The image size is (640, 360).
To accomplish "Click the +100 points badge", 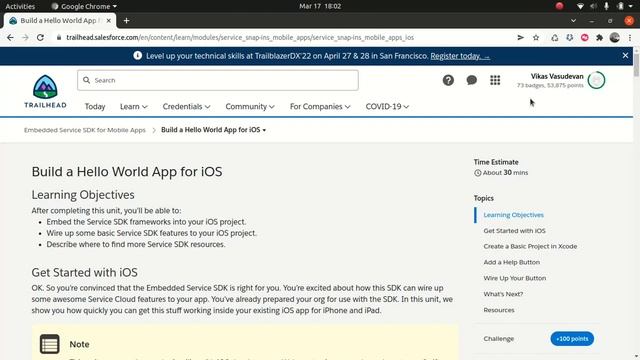I will click(572, 338).
